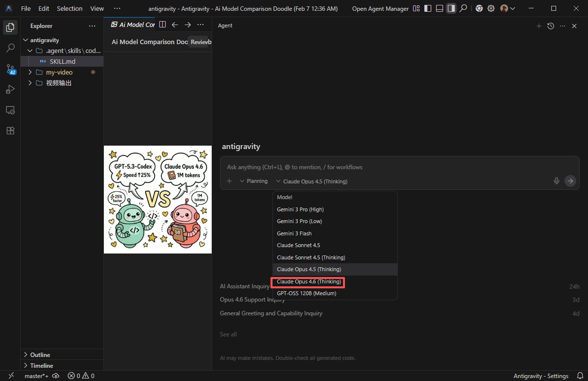Select Gemini 3 Pro (High) model
This screenshot has height=381, width=588.
pyautogui.click(x=335, y=209)
